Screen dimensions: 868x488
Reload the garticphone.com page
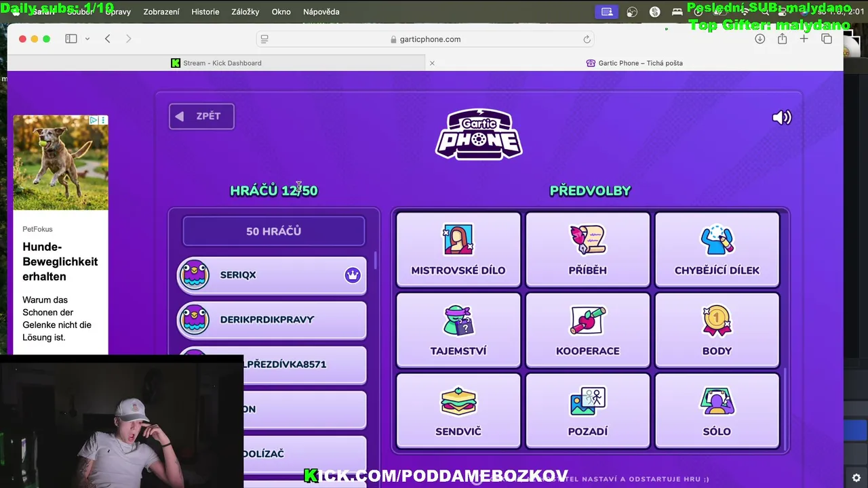(x=587, y=39)
